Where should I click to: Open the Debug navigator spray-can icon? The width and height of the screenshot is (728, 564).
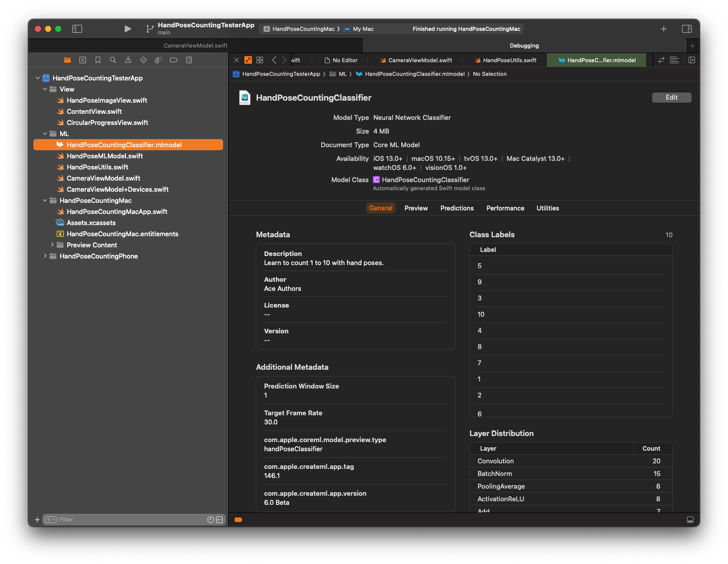pyautogui.click(x=158, y=60)
